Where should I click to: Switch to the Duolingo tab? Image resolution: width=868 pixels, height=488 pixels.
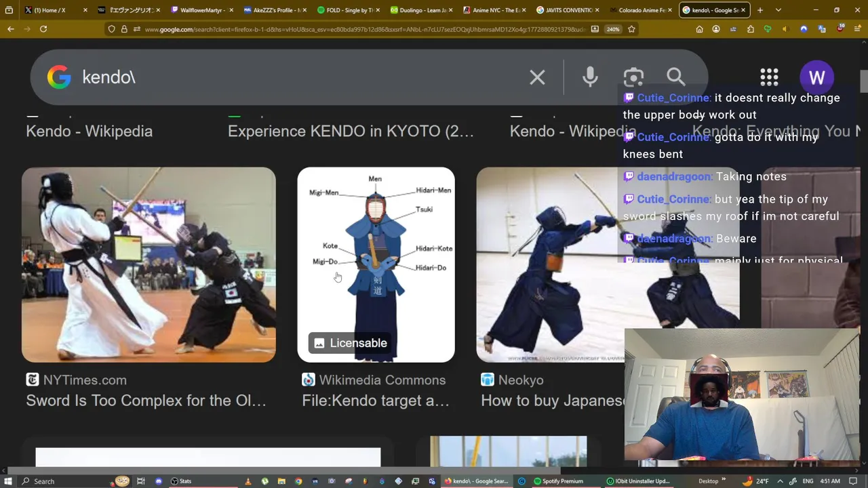(420, 10)
